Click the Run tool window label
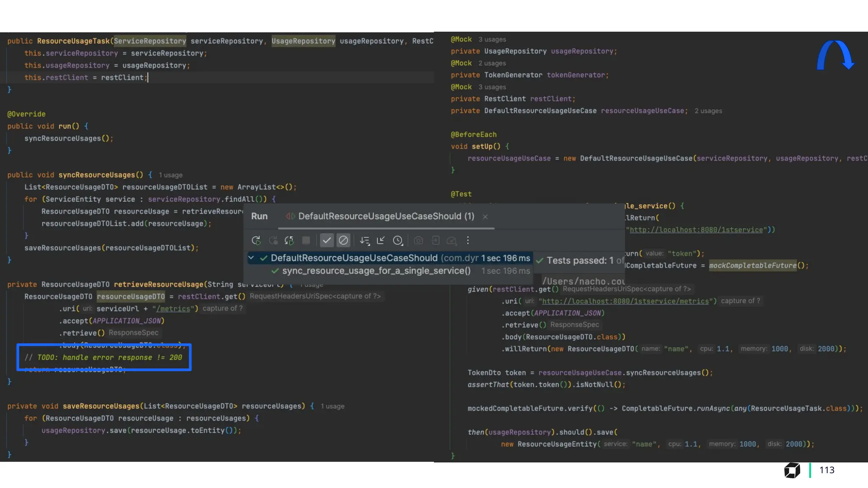 pyautogui.click(x=259, y=216)
